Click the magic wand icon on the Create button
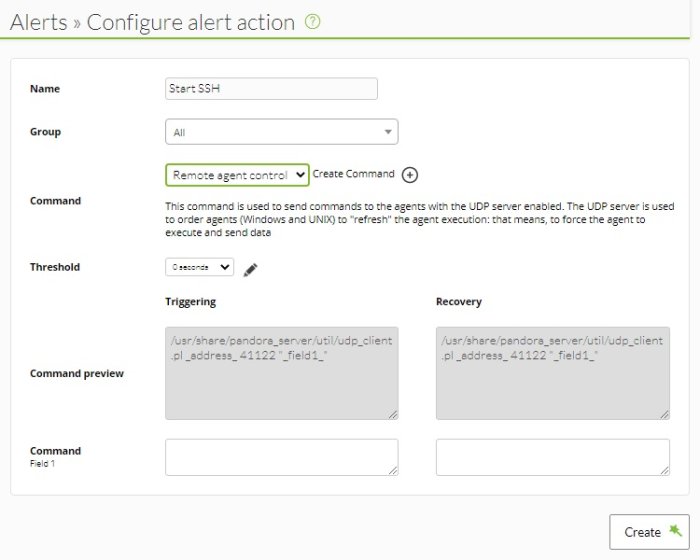700x560 pixels. tap(675, 530)
